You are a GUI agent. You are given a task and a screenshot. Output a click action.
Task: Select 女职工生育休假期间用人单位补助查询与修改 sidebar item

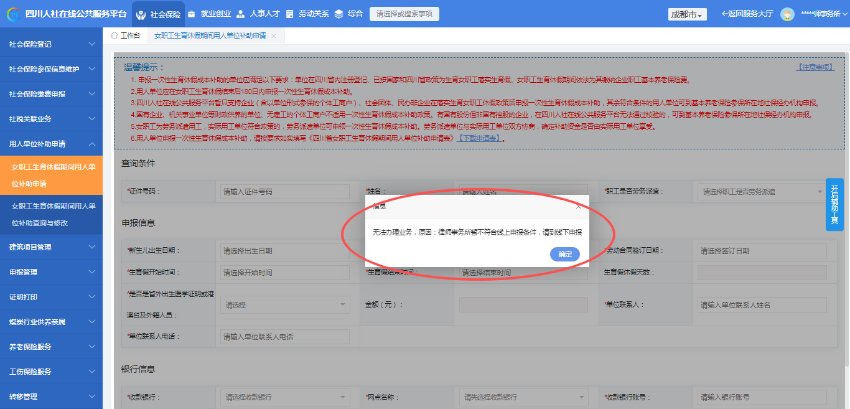coord(51,215)
